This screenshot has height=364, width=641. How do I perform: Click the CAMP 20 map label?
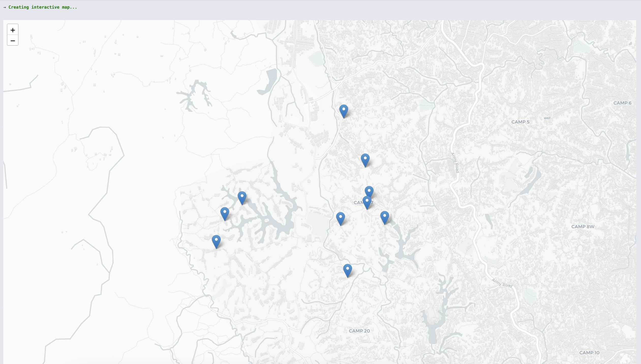click(359, 331)
